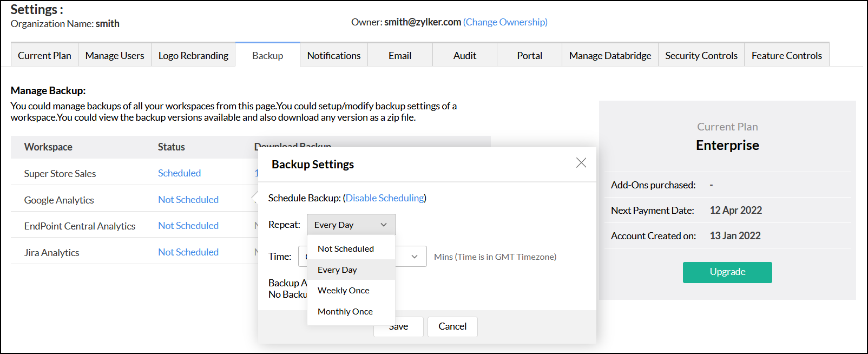Click Not Scheduled for Jira Analytics

pyautogui.click(x=188, y=252)
